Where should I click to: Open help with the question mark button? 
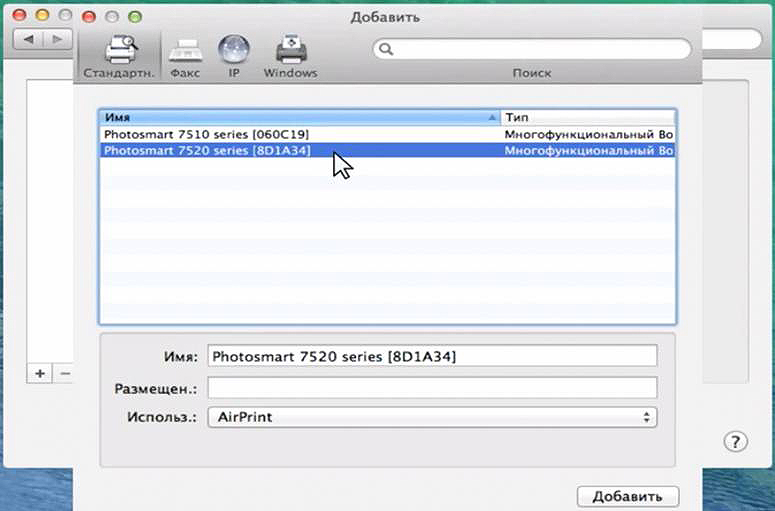tap(735, 442)
